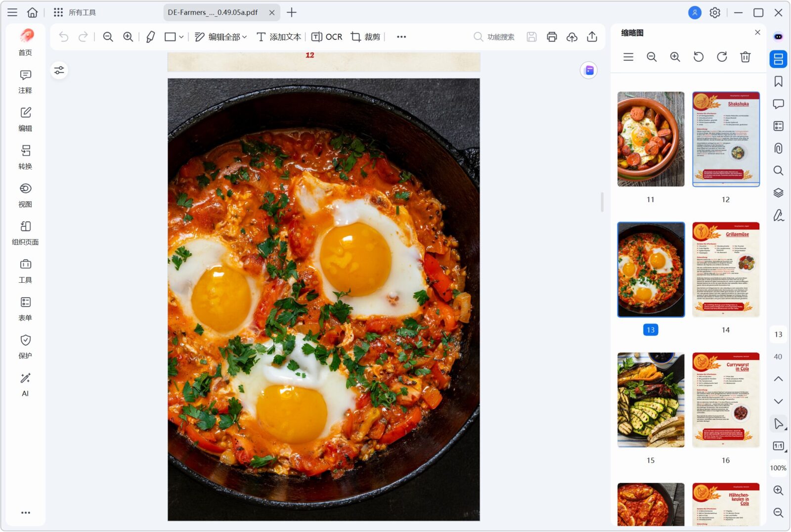This screenshot has height=532, width=791.
Task: Shrink thumbnails with zoom-out icon
Action: click(x=652, y=57)
